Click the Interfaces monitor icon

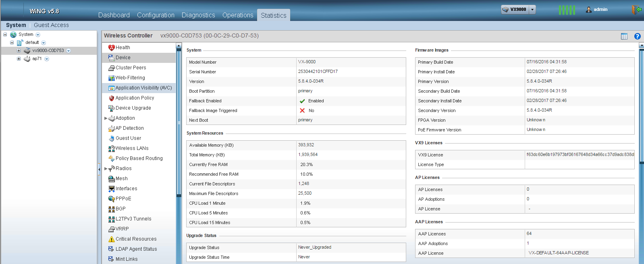112,189
